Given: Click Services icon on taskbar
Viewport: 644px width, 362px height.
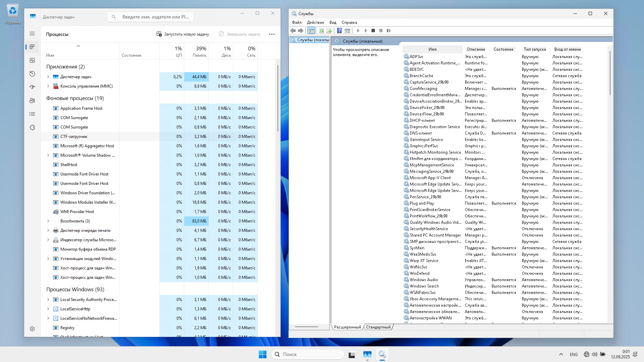Looking at the screenshot, I should click(x=382, y=354).
